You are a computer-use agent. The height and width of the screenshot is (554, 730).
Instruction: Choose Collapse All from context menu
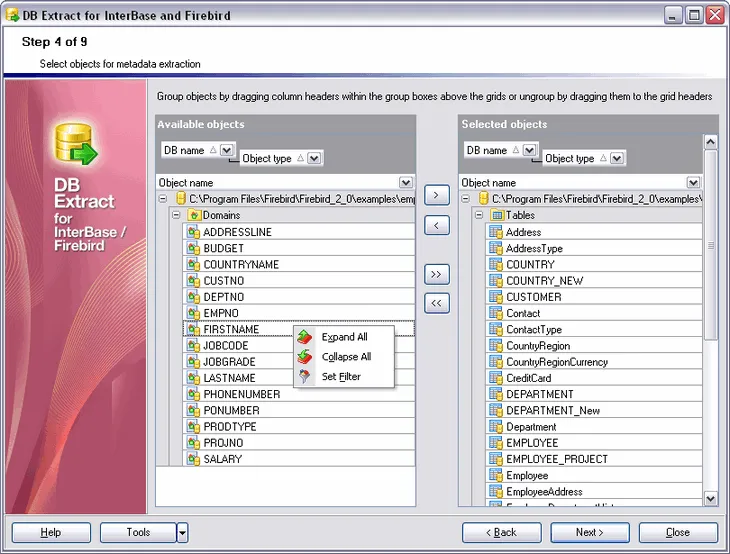[346, 357]
